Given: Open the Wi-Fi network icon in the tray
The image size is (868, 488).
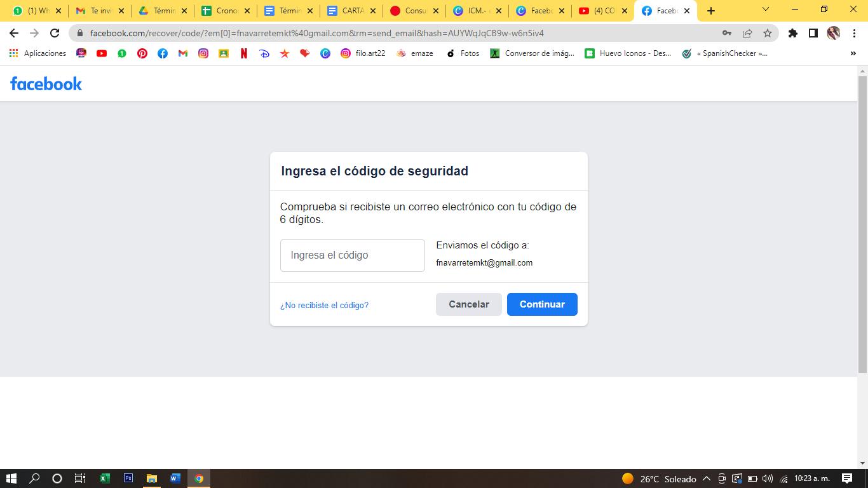Looking at the screenshot, I should tap(784, 478).
